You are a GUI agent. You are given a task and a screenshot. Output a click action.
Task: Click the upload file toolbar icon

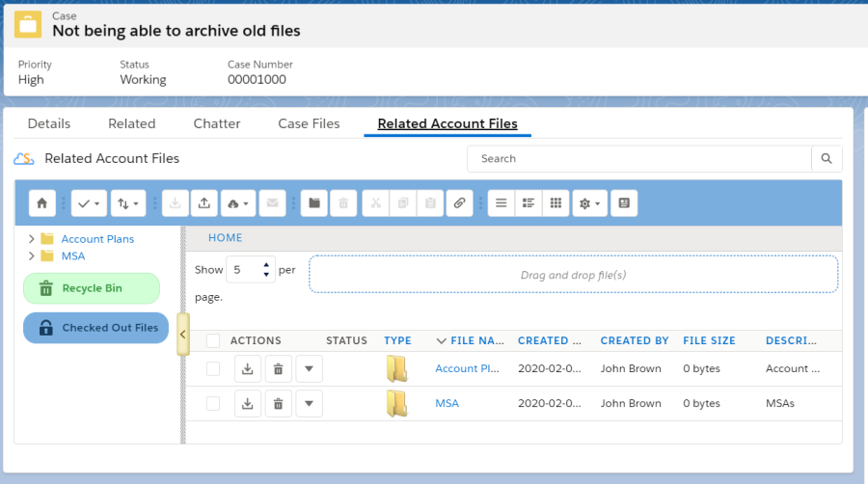click(204, 203)
